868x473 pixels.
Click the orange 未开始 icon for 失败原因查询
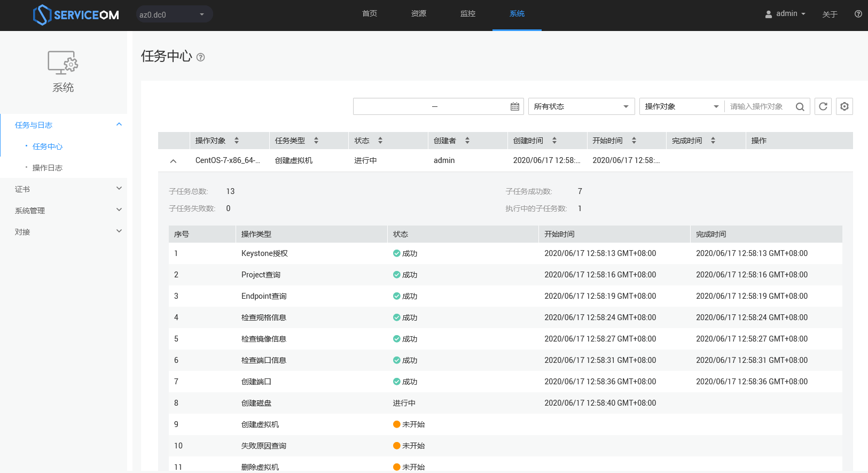(397, 446)
